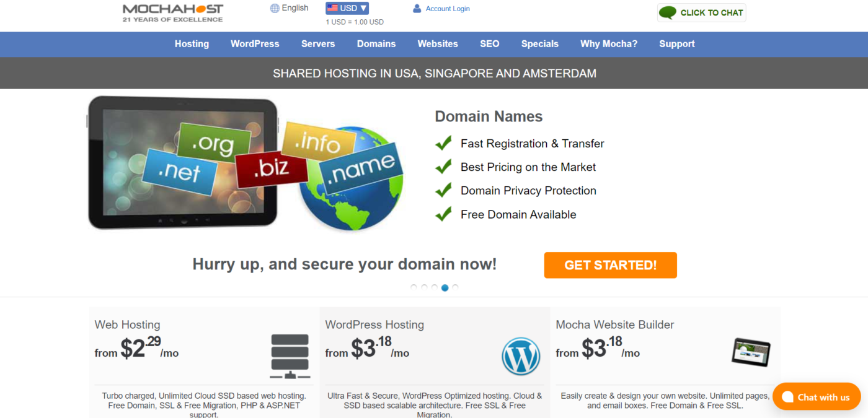
Task: Click the WordPress logo icon
Action: click(521, 356)
